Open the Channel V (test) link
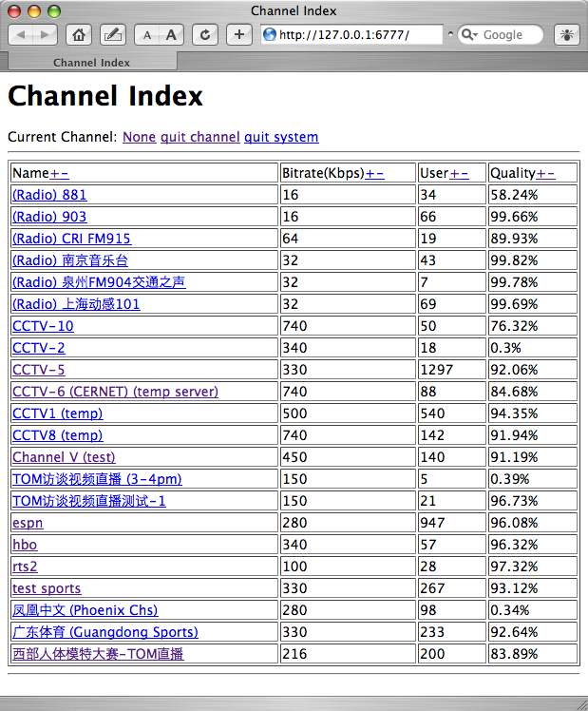Image resolution: width=588 pixels, height=711 pixels. click(64, 457)
